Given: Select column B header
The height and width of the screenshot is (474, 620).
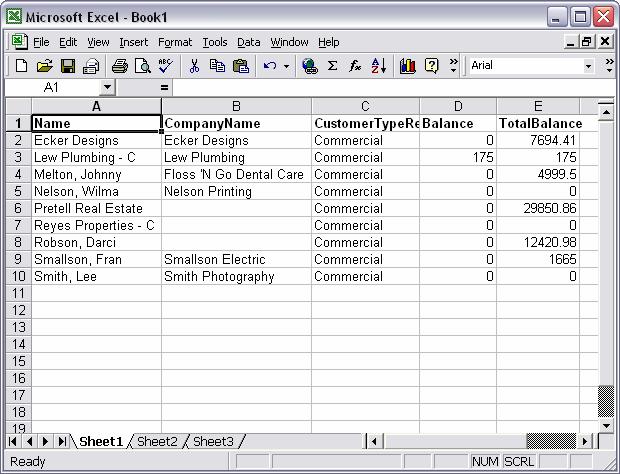Looking at the screenshot, I should tap(236, 106).
